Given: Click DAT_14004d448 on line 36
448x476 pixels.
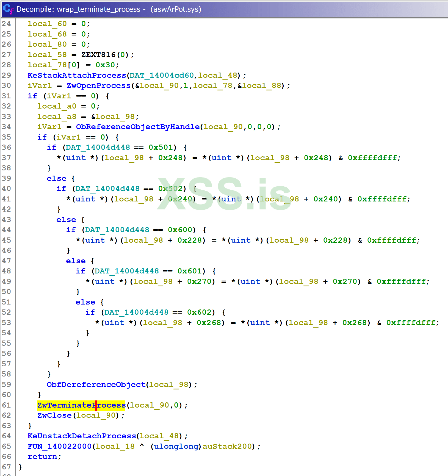Looking at the screenshot, I should [98, 148].
